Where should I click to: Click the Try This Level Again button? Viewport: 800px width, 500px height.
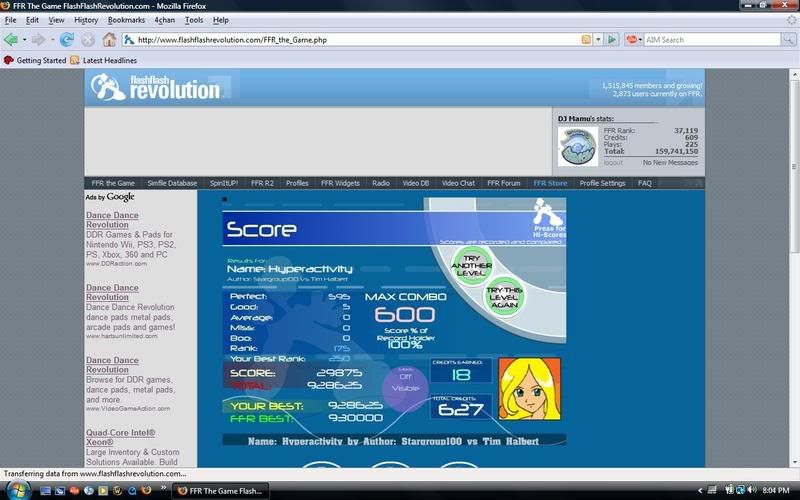[504, 297]
